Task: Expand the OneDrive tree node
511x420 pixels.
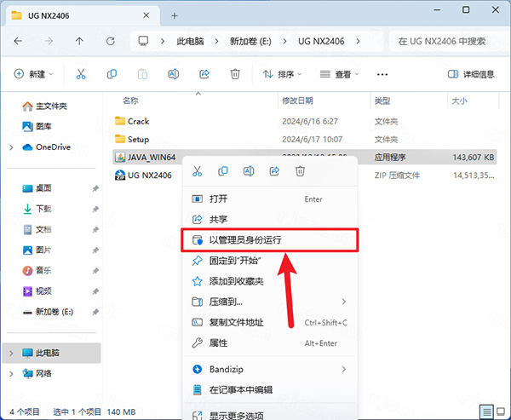Action: click(11, 147)
